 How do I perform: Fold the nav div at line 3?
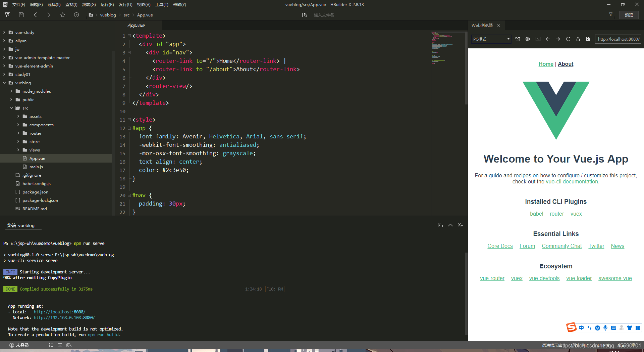pos(129,52)
